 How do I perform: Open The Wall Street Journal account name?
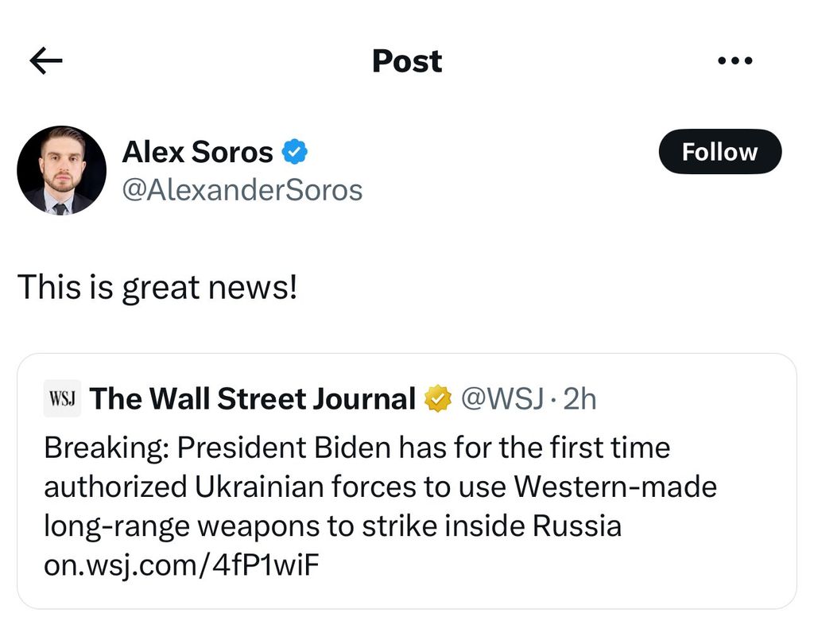pyautogui.click(x=253, y=399)
